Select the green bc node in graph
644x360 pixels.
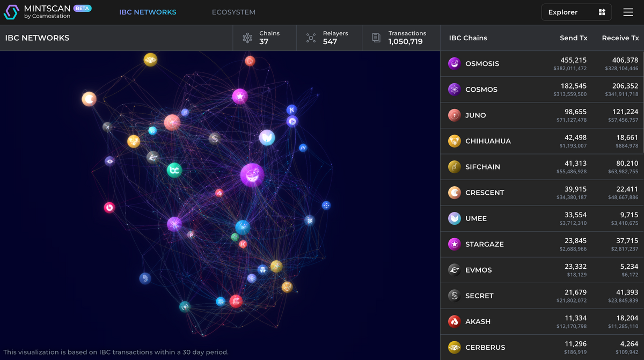pyautogui.click(x=174, y=170)
